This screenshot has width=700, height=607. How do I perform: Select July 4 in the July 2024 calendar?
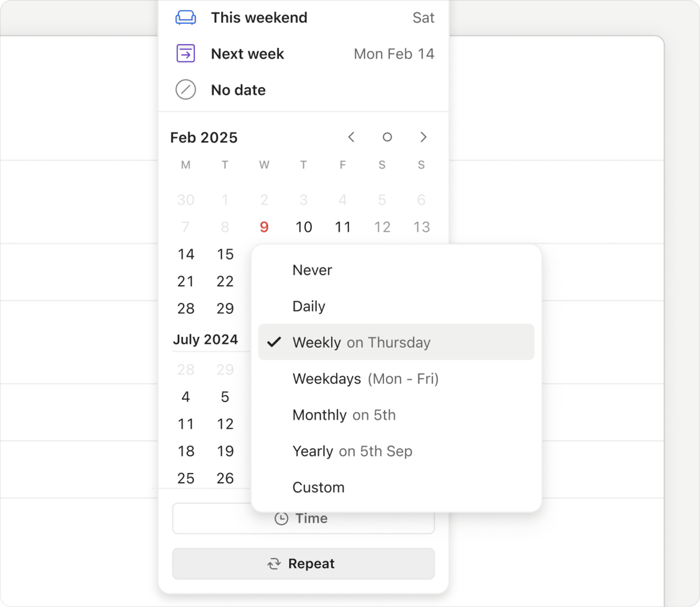pyautogui.click(x=186, y=396)
